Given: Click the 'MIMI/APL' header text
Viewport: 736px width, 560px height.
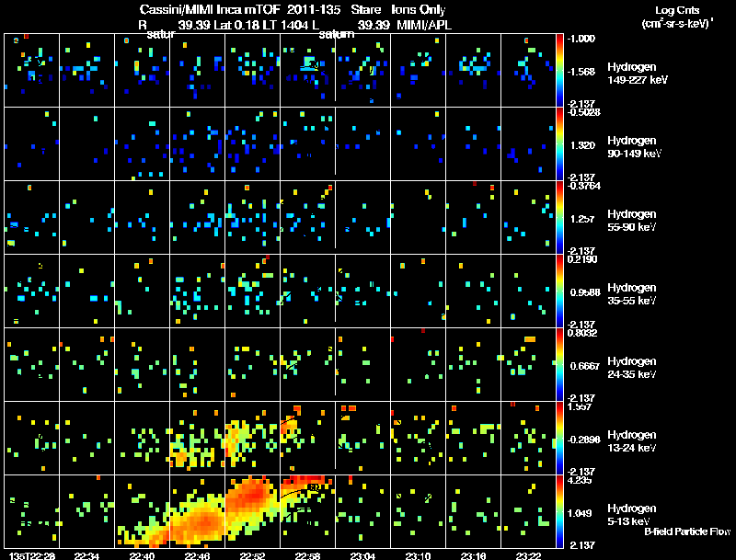Looking at the screenshot, I should pyautogui.click(x=424, y=25).
